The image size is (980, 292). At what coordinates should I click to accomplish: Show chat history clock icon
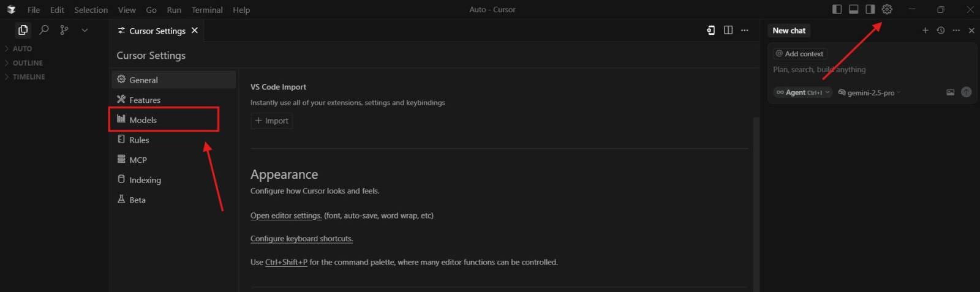tap(941, 31)
